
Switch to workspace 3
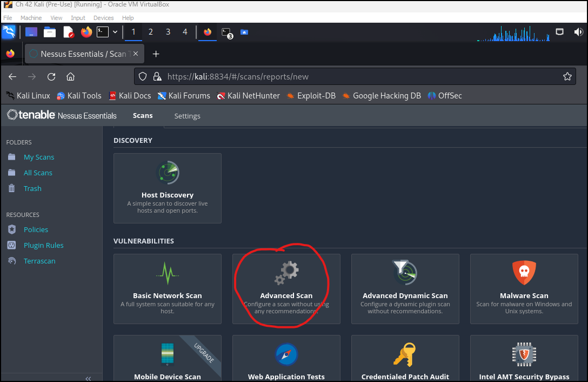click(168, 32)
